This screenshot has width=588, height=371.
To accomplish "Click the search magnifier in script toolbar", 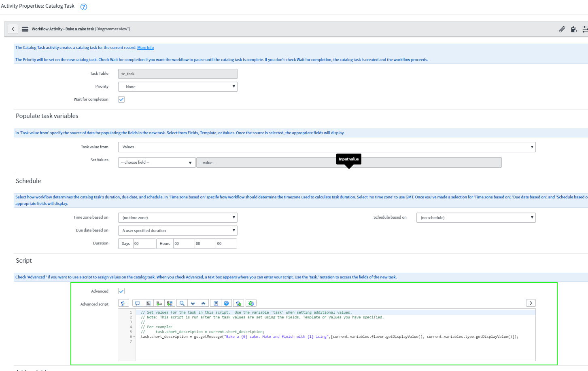I will click(x=182, y=303).
